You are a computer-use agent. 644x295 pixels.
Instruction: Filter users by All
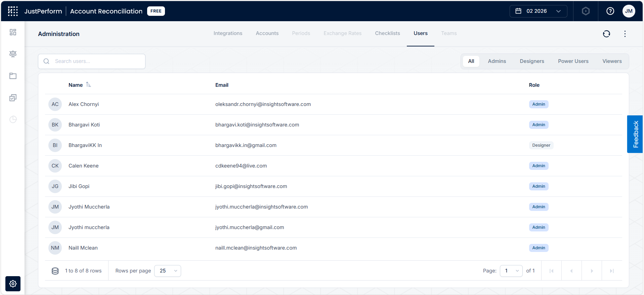471,61
